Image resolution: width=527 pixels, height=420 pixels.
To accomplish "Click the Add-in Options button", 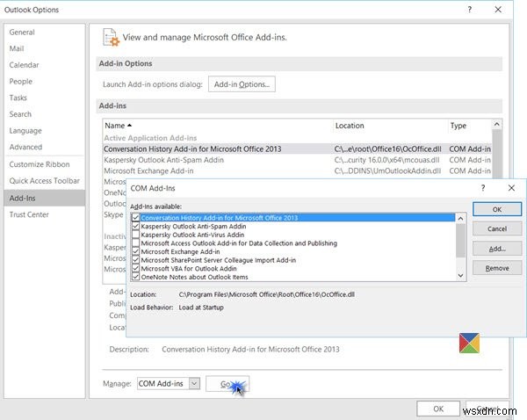I will (x=242, y=84).
